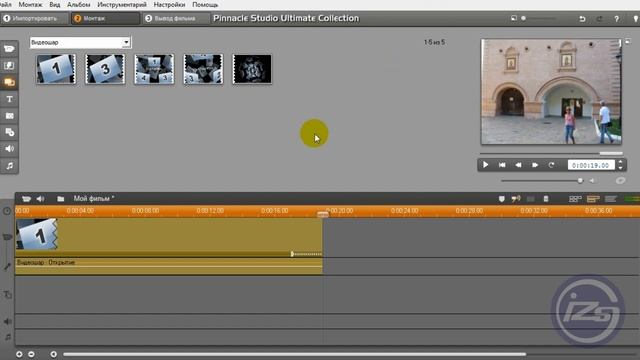Click the audio ducking megaphone icon
Viewport: 640px width, 360px height.
[516, 199]
